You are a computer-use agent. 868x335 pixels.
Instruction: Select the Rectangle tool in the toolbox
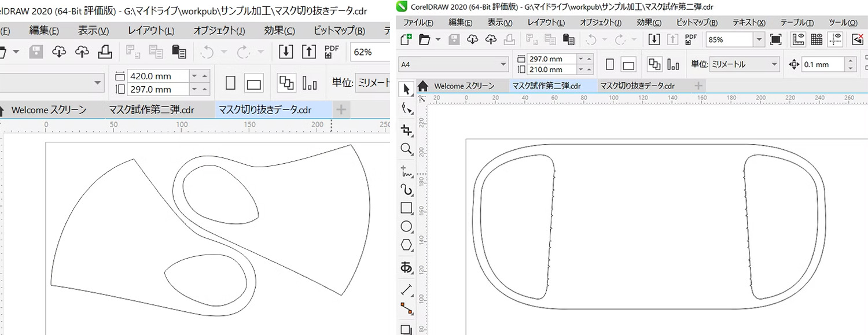tap(406, 208)
